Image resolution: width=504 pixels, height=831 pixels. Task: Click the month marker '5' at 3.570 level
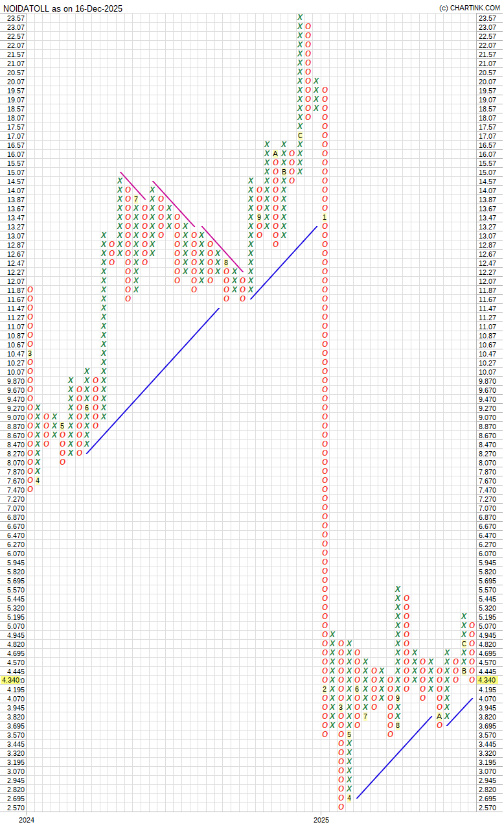pyautogui.click(x=349, y=734)
